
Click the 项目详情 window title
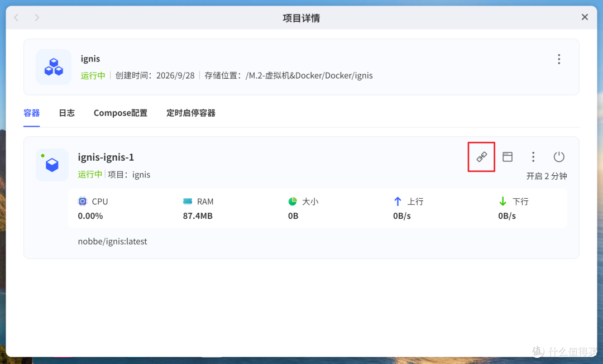click(301, 18)
